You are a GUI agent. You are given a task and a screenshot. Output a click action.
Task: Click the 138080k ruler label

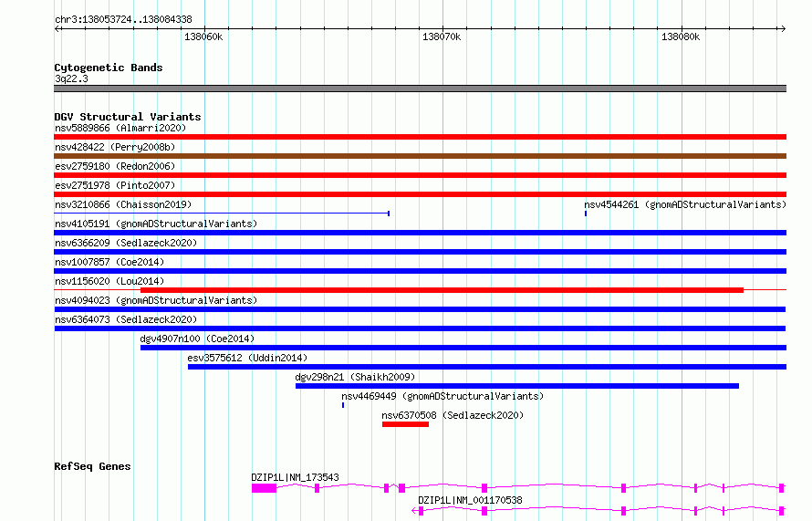[x=681, y=36]
